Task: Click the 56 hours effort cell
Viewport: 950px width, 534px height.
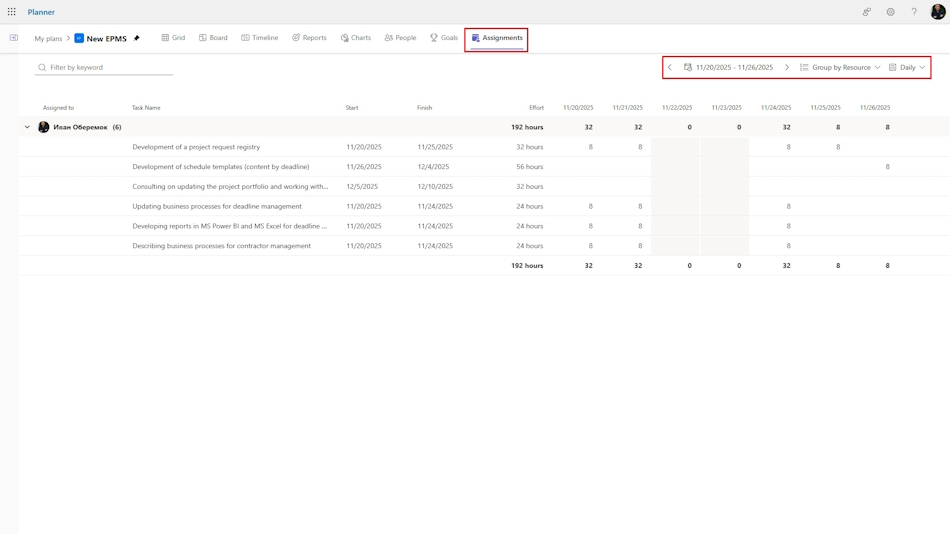Action: tap(530, 167)
